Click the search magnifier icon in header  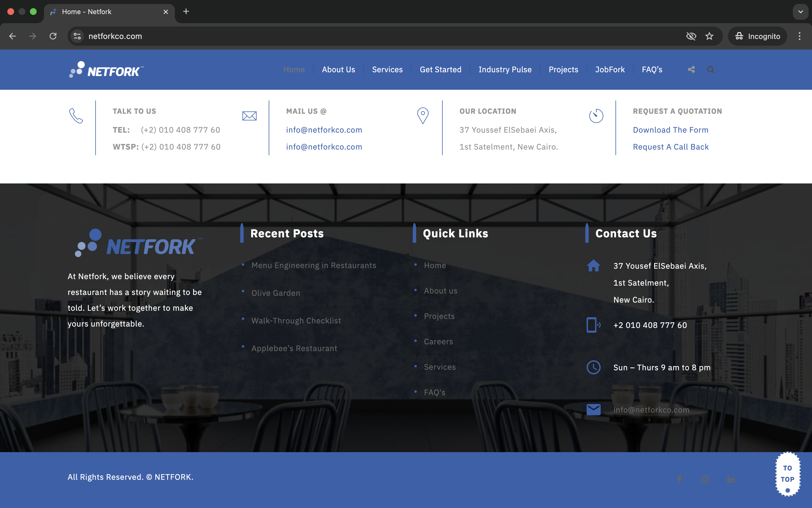(711, 69)
